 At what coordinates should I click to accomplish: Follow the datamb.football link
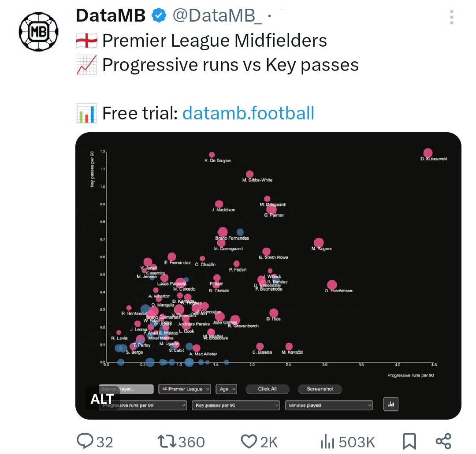(x=248, y=113)
